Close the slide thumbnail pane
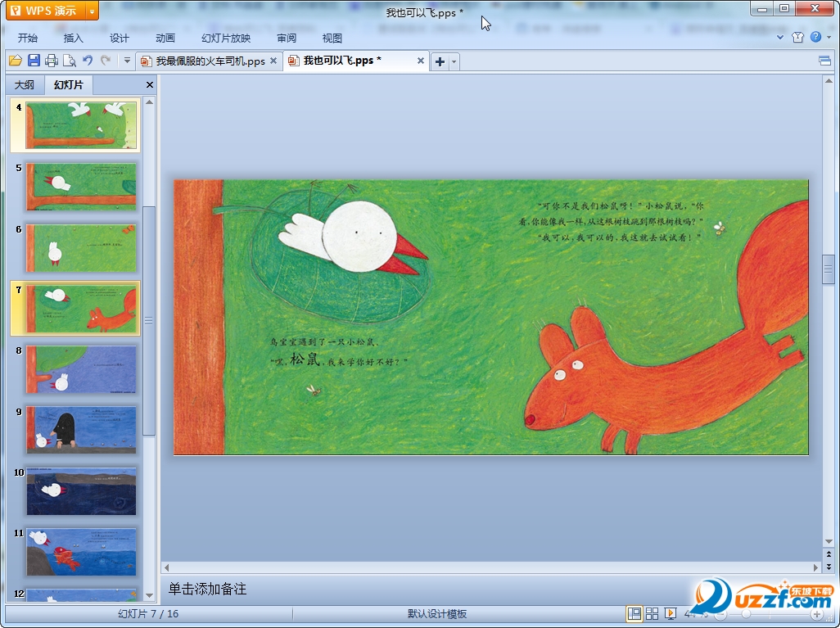This screenshot has height=628, width=840. [150, 84]
